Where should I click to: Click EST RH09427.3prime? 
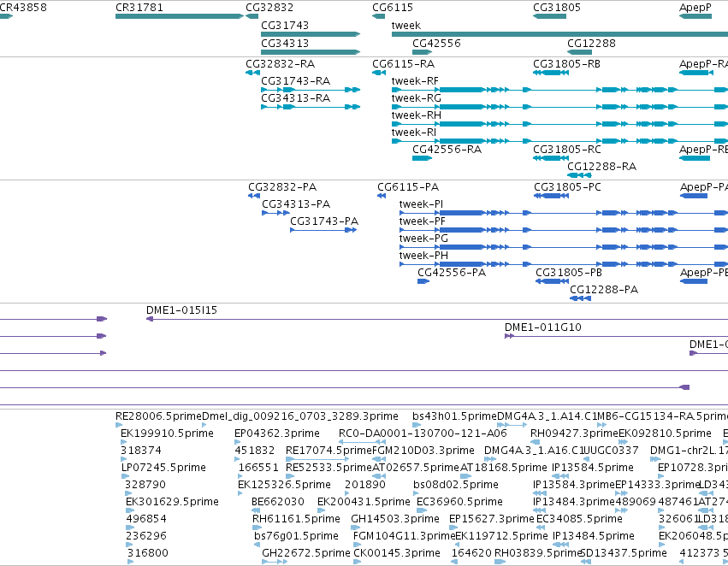[574, 433]
